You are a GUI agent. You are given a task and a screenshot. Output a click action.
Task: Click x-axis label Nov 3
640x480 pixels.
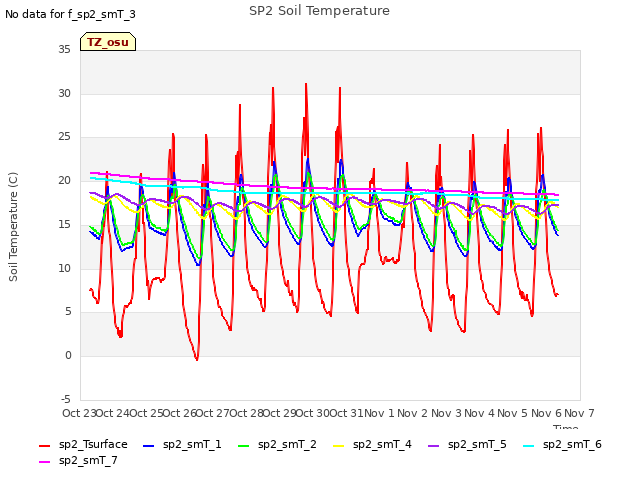[x=446, y=413]
